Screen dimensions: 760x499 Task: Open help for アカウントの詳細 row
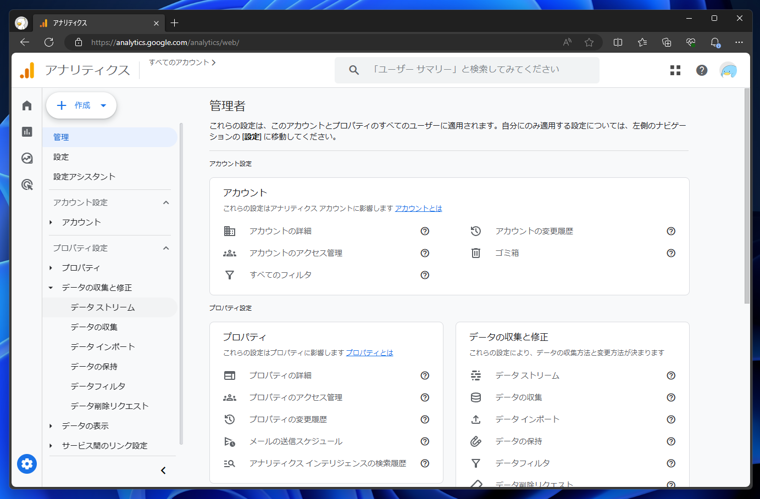tap(425, 231)
